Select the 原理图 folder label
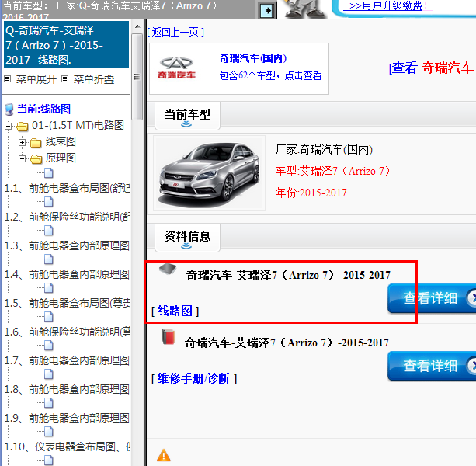 point(61,158)
